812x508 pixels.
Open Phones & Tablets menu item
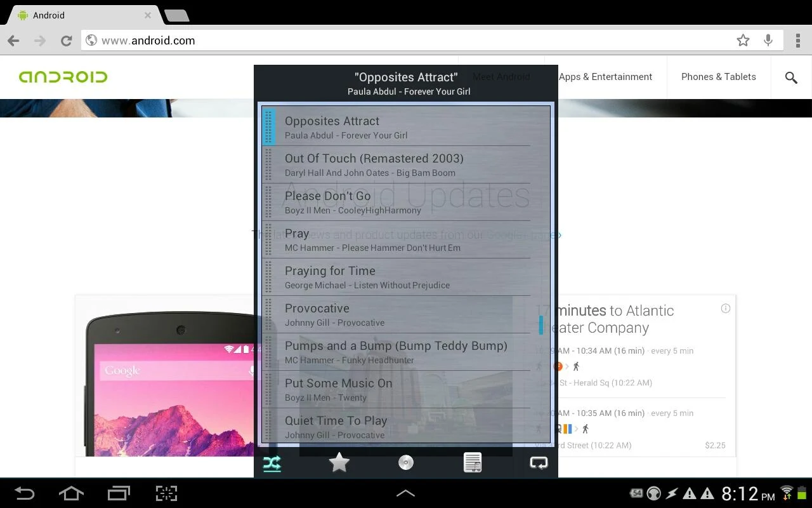click(719, 77)
